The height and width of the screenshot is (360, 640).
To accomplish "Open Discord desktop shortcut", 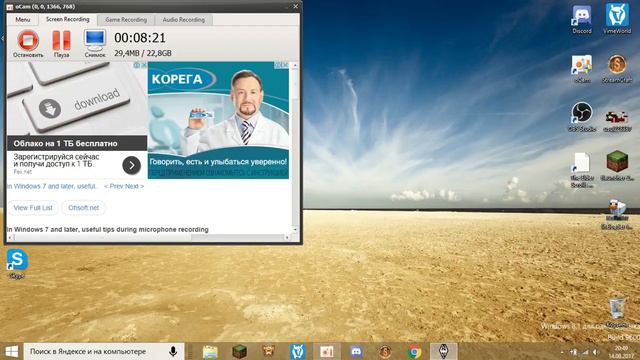I will (582, 20).
